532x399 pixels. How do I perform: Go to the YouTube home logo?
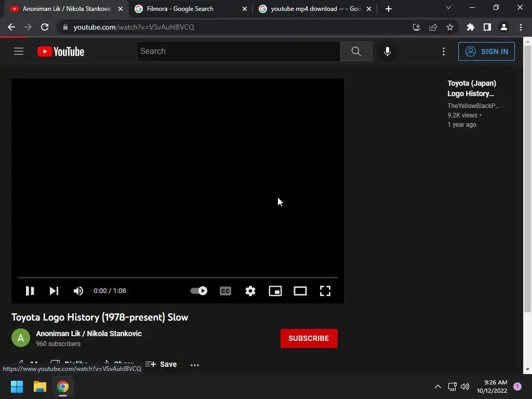[61, 51]
